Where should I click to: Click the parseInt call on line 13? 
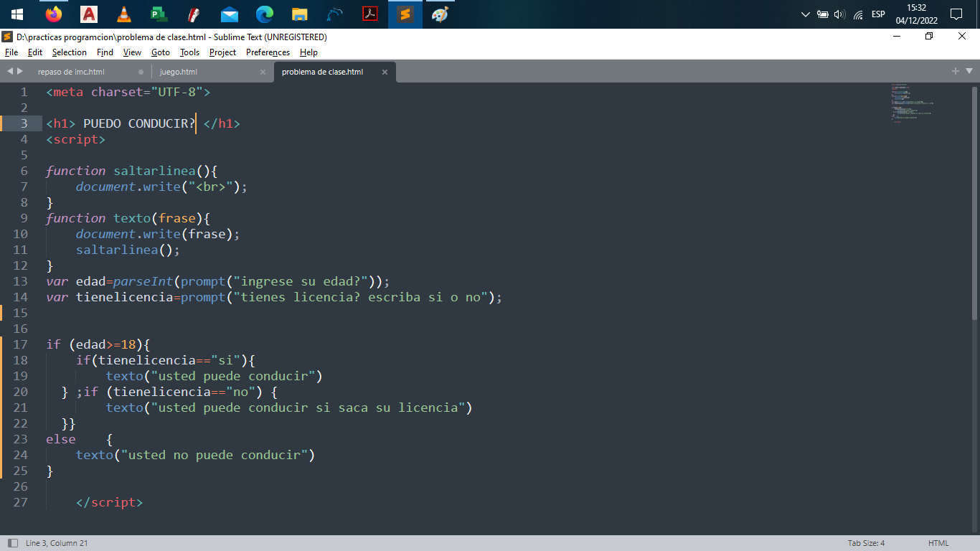pyautogui.click(x=143, y=281)
